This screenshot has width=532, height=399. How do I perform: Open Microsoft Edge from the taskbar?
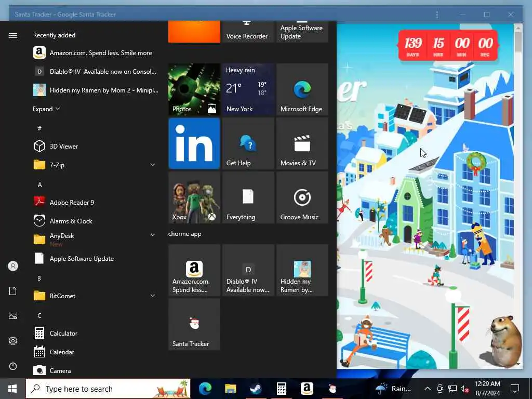click(x=205, y=389)
